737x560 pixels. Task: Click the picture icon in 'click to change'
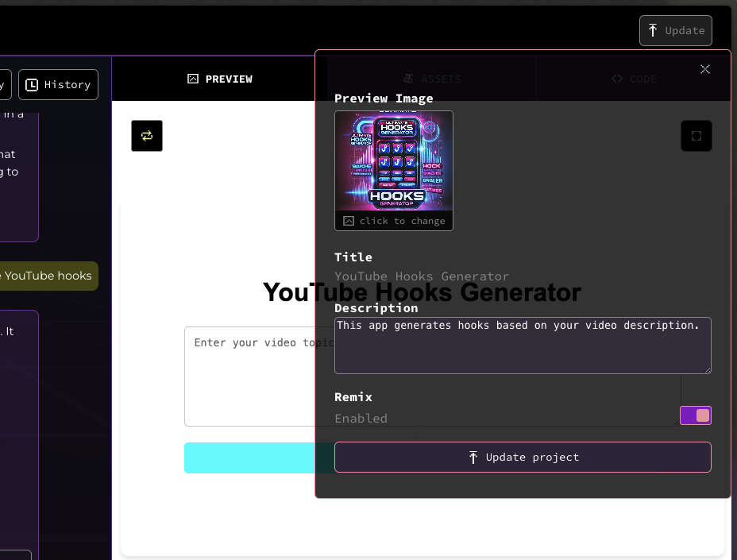click(x=349, y=221)
